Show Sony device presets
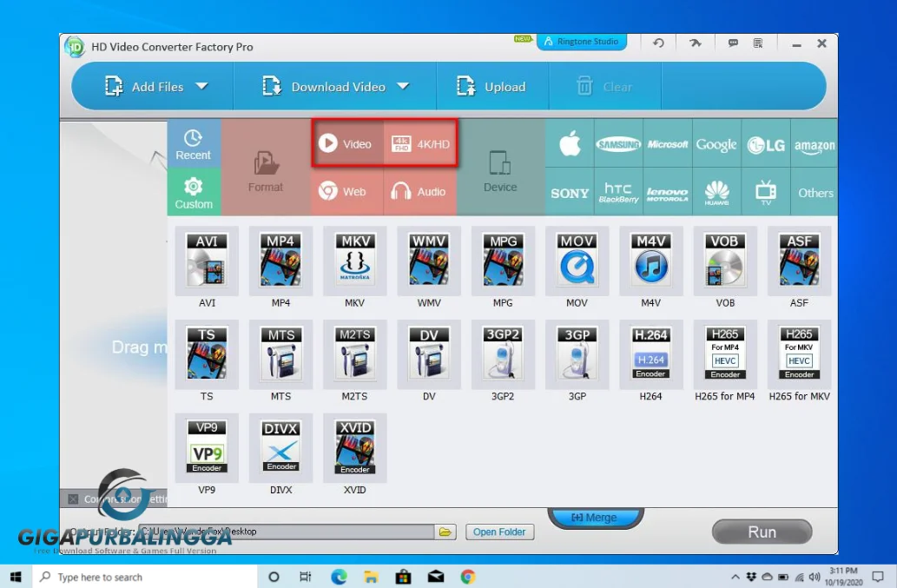Viewport: 897px width, 588px height. tap(570, 192)
